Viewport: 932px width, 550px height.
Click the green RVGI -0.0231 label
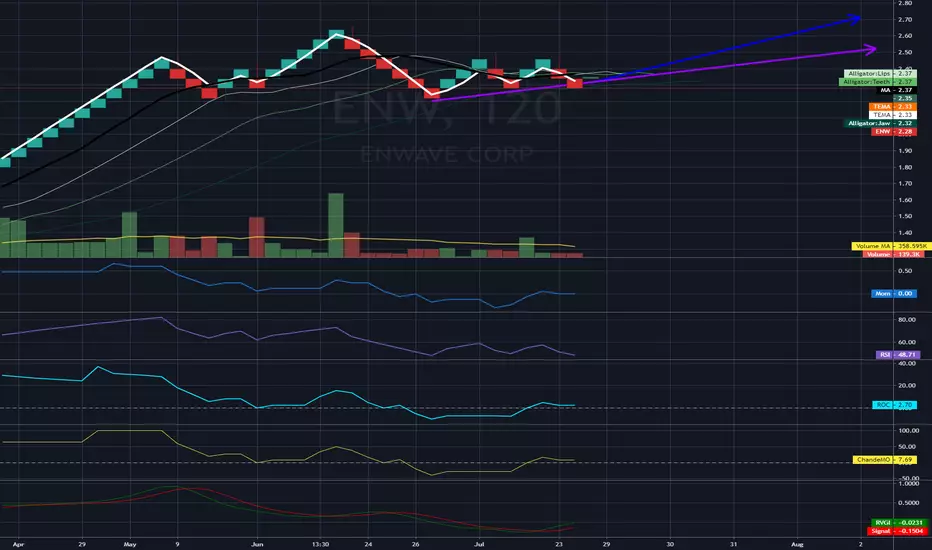pyautogui.click(x=898, y=523)
